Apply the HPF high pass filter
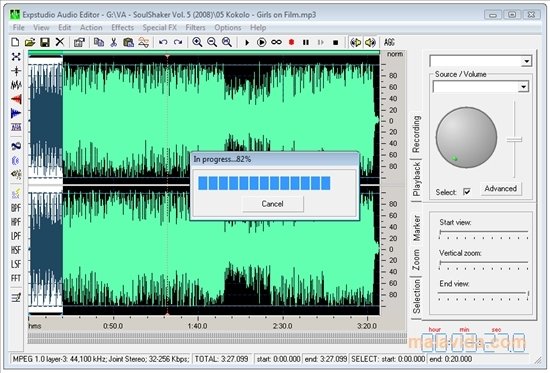The height and width of the screenshot is (373, 550). [16, 222]
